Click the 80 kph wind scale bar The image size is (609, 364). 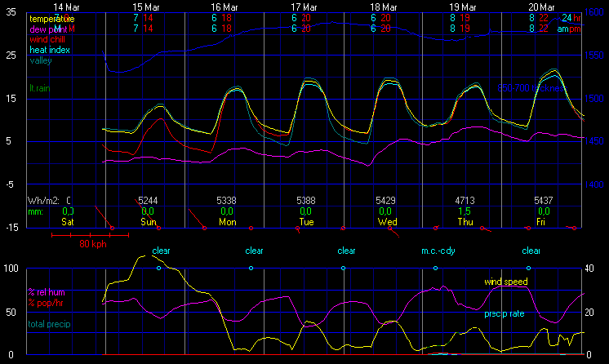[90, 235]
